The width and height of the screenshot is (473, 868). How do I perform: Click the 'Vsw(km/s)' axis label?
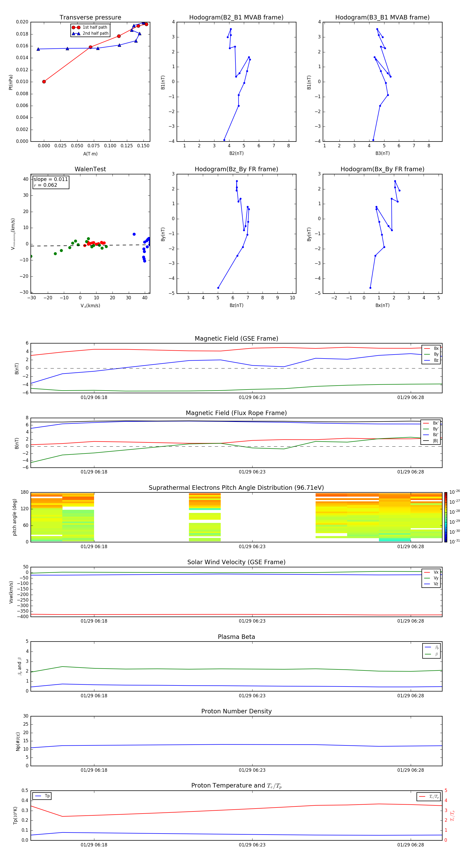(x=11, y=592)
